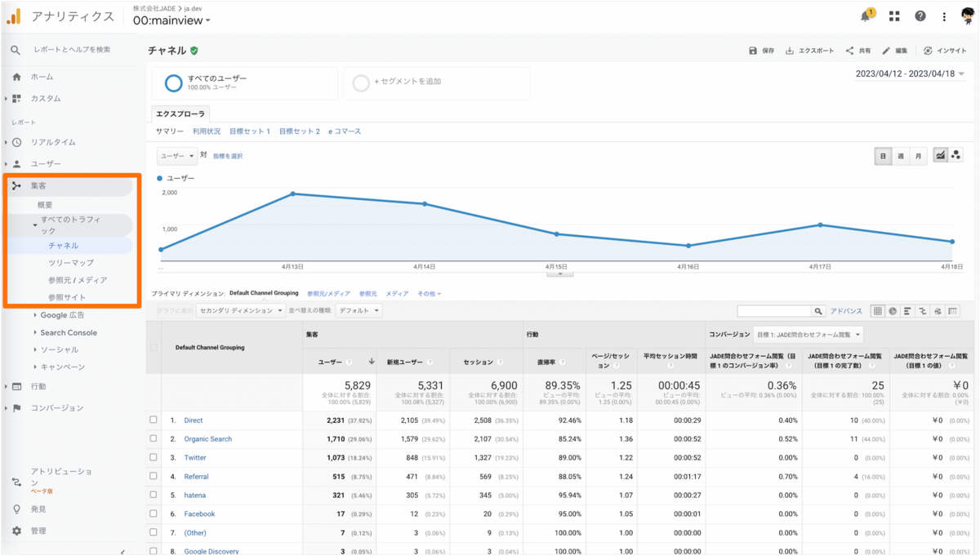The width and height of the screenshot is (980, 556).
Task: Click the user account avatar
Action: (966, 16)
